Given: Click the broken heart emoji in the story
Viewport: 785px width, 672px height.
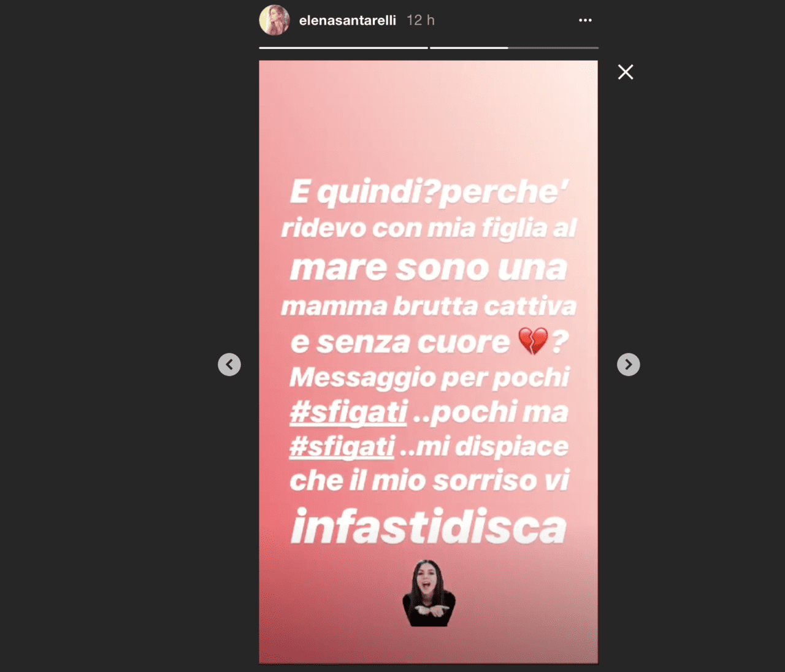Looking at the screenshot, I should [x=533, y=341].
